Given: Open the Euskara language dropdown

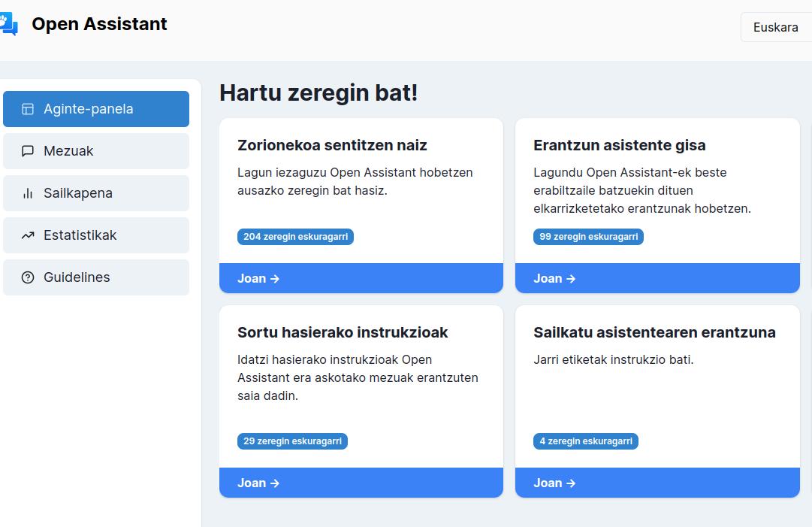Looking at the screenshot, I should pyautogui.click(x=776, y=27).
